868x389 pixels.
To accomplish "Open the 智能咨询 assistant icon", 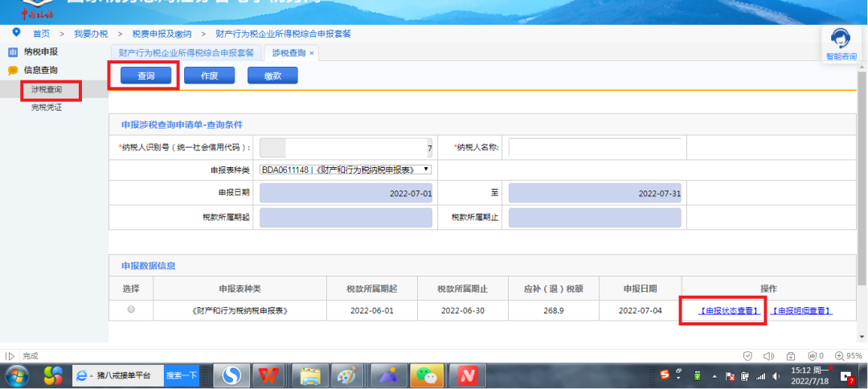I will 841,43.
